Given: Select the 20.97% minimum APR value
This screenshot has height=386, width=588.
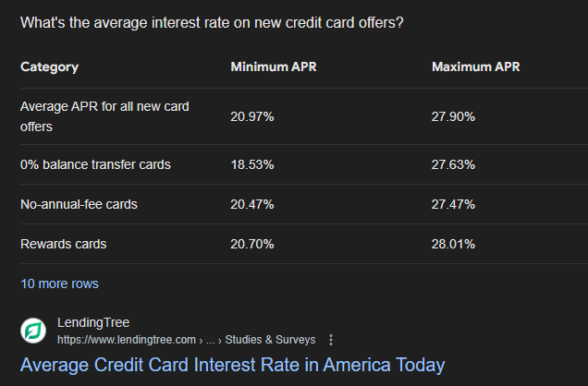Looking at the screenshot, I should click(x=252, y=116).
